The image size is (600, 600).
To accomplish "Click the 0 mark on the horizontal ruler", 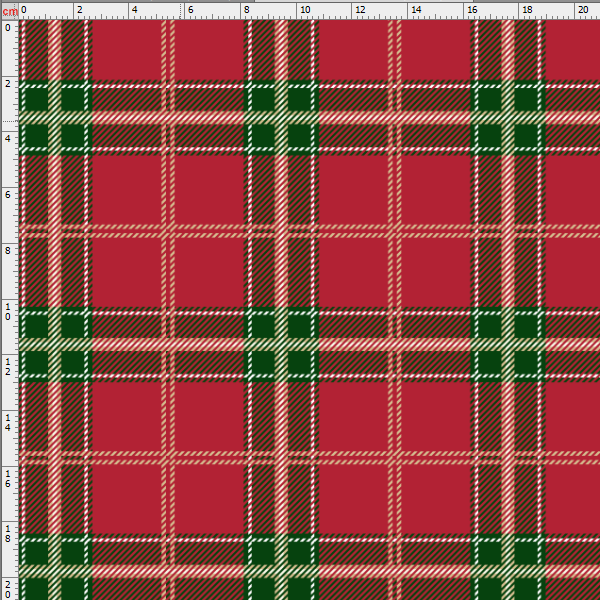I will click(x=24, y=10).
